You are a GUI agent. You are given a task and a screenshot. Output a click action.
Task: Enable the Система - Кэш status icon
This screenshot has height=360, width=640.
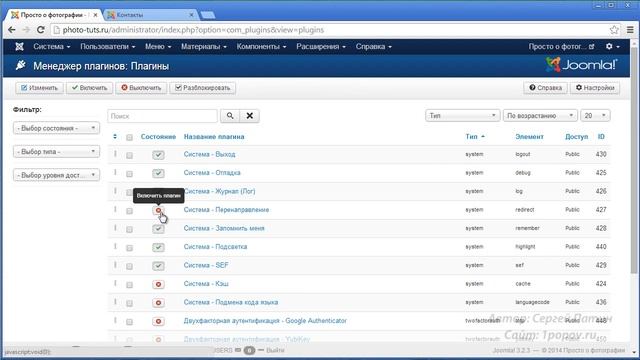point(158,284)
